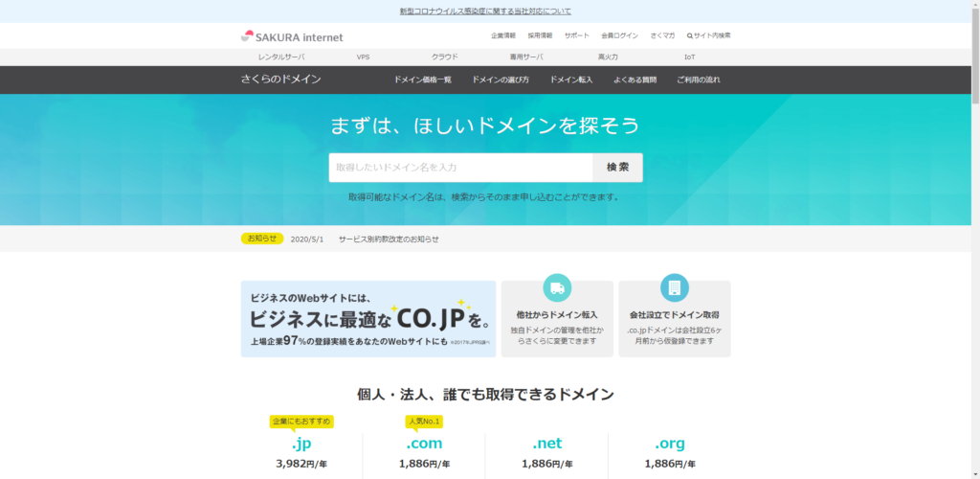Open よくある質問 menu item
980x479 pixels.
click(635, 80)
